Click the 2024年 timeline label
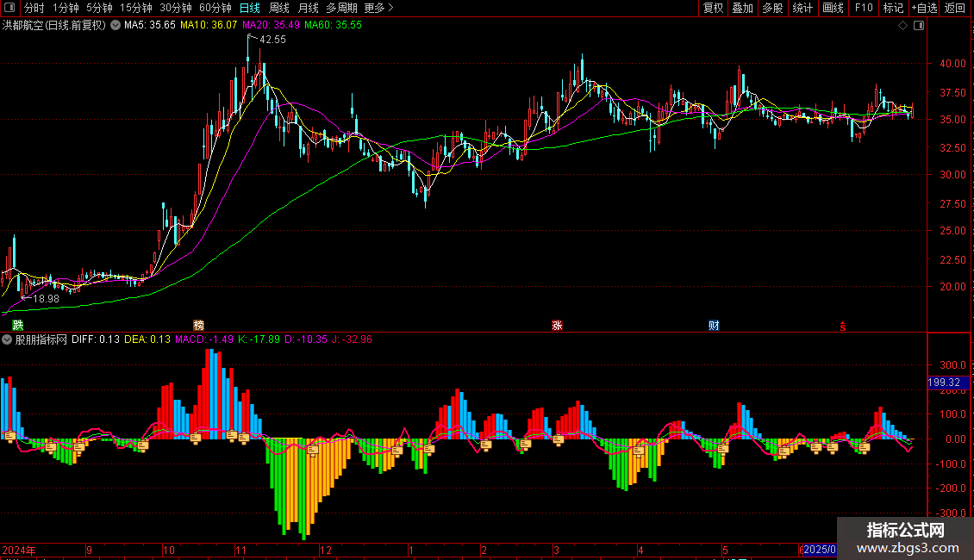Screen dimensions: 974x560 19,550
